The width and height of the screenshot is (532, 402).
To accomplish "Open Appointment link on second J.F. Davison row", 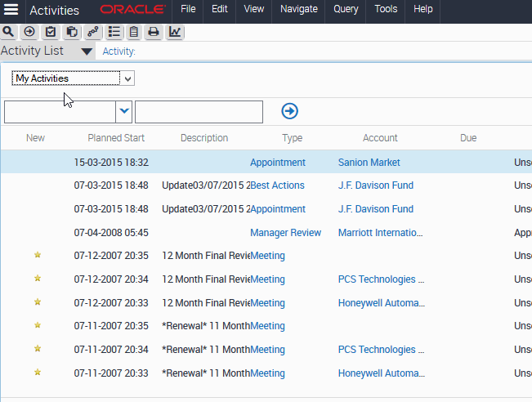I will [x=278, y=209].
